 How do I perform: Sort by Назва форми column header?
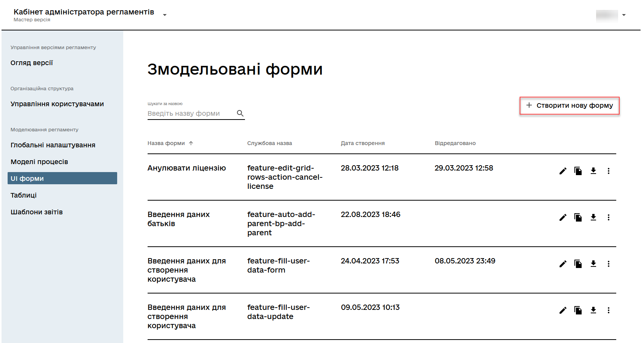coord(166,143)
